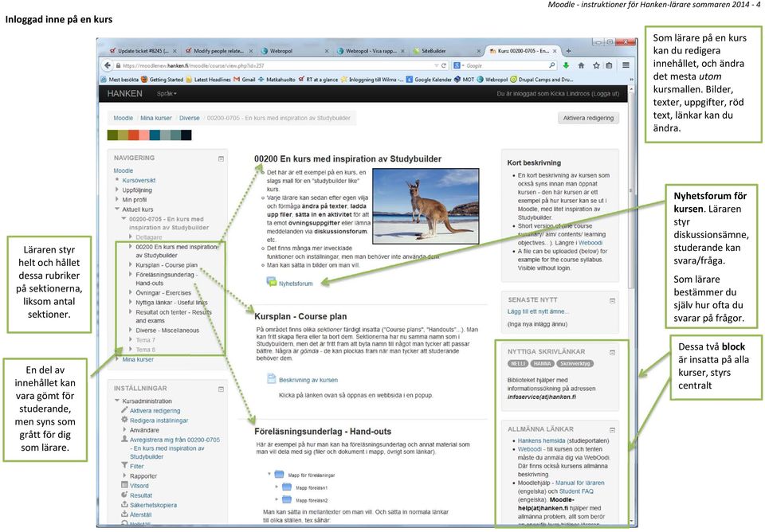Click the funnel icon beside Filter
This screenshot has height=532, width=765.
[x=124, y=466]
